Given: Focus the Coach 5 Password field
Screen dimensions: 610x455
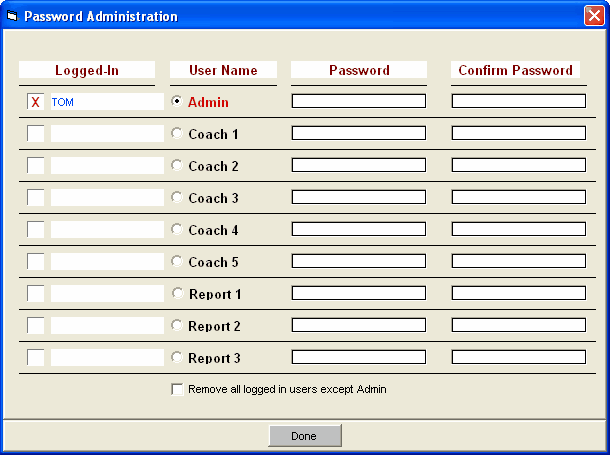Looking at the screenshot, I should pyautogui.click(x=359, y=261).
